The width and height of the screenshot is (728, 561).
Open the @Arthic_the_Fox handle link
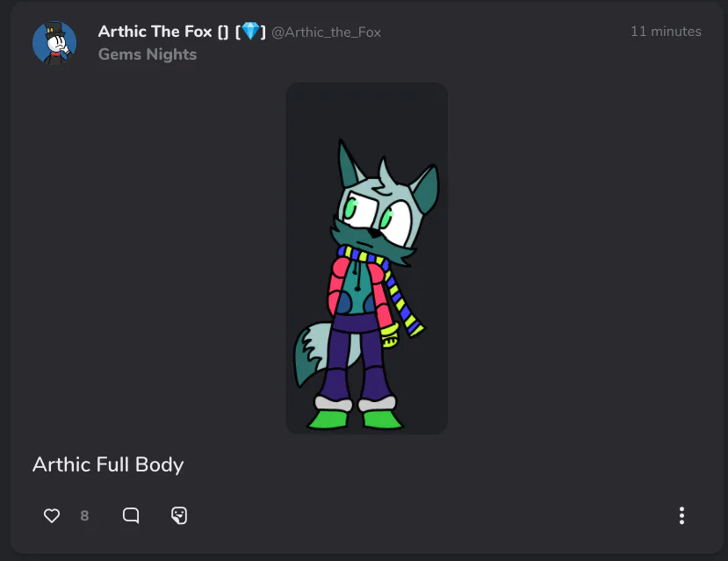[326, 32]
